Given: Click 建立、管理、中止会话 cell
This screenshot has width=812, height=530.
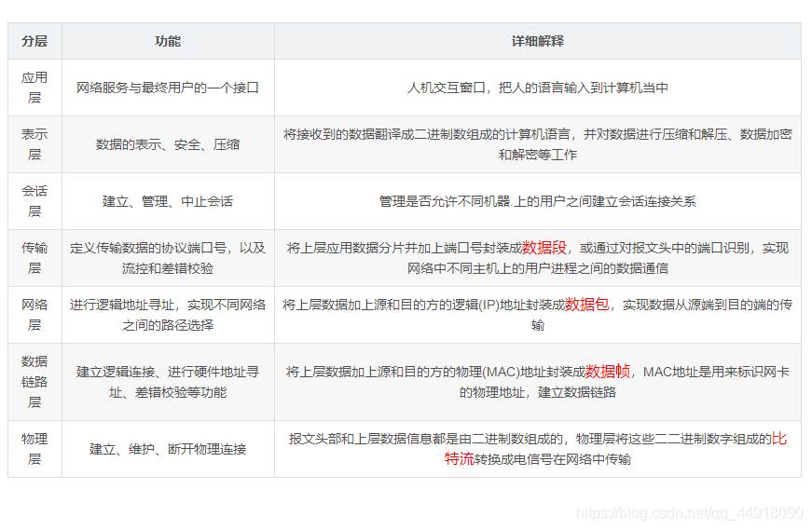Looking at the screenshot, I should [168, 201].
